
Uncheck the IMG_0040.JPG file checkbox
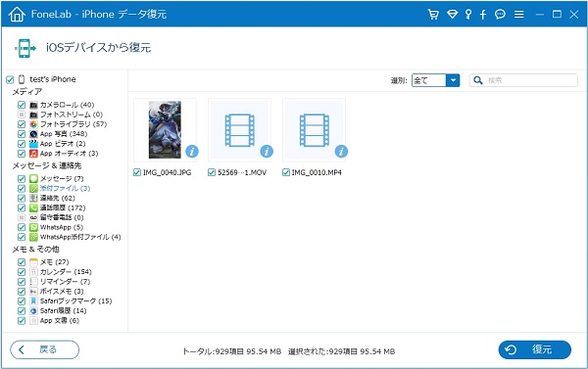click(x=137, y=172)
